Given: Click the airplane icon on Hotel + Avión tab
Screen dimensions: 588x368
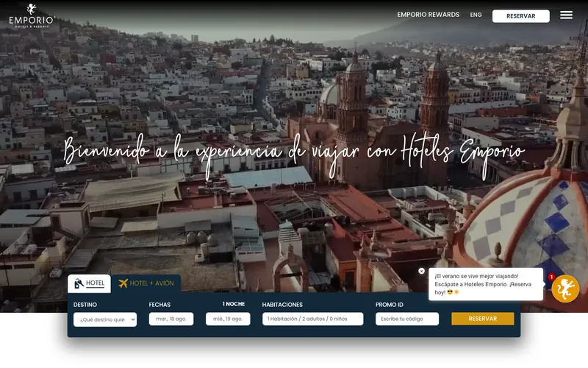Looking at the screenshot, I should tap(123, 283).
